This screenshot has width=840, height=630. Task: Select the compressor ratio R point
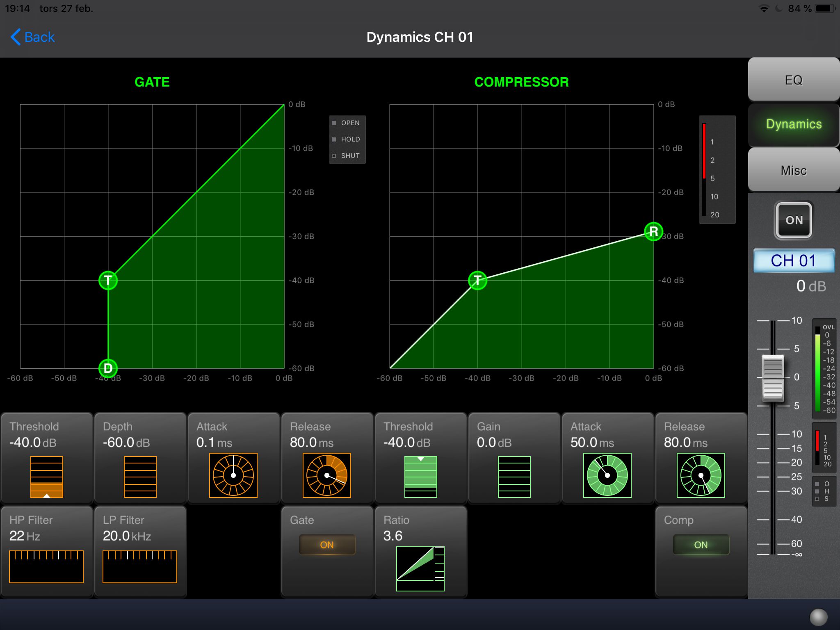pos(653,232)
